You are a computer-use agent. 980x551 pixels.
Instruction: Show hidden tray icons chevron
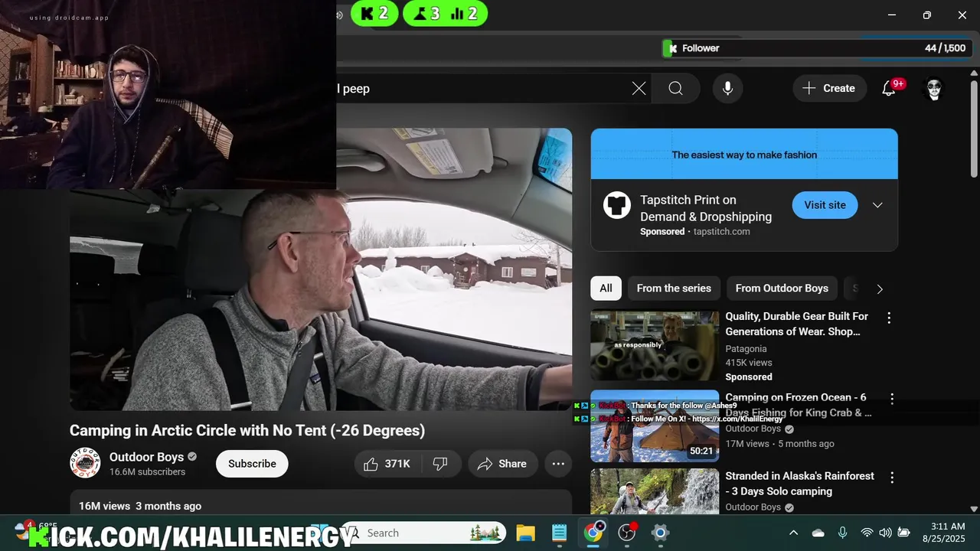(793, 533)
